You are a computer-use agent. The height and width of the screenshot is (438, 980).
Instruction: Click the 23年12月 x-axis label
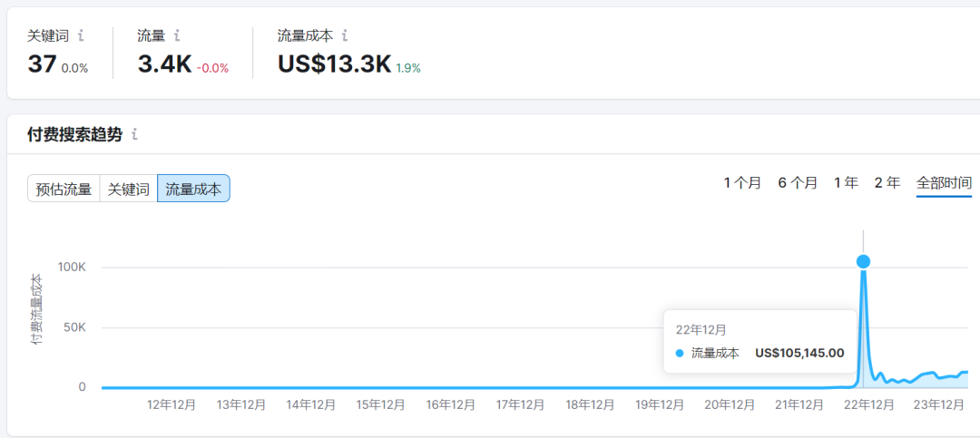pos(938,404)
